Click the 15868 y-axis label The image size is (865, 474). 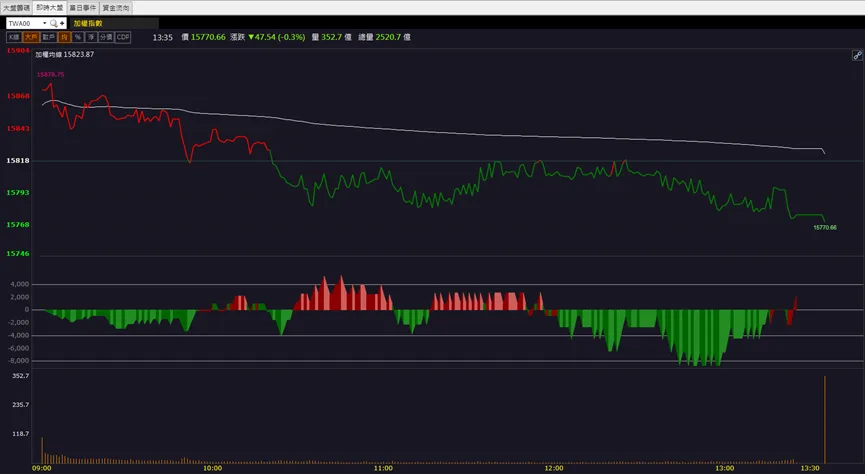click(18, 96)
